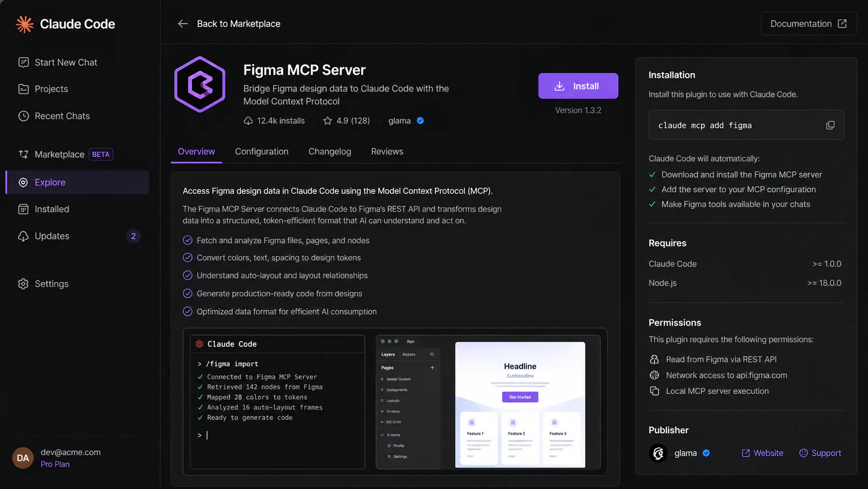Click the external-link icon in Documentation

[x=842, y=24]
